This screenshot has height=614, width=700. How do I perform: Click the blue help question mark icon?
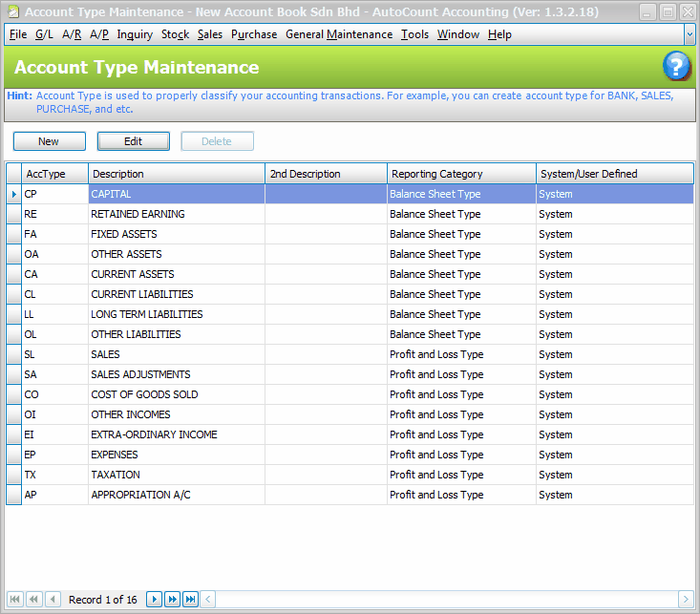676,67
